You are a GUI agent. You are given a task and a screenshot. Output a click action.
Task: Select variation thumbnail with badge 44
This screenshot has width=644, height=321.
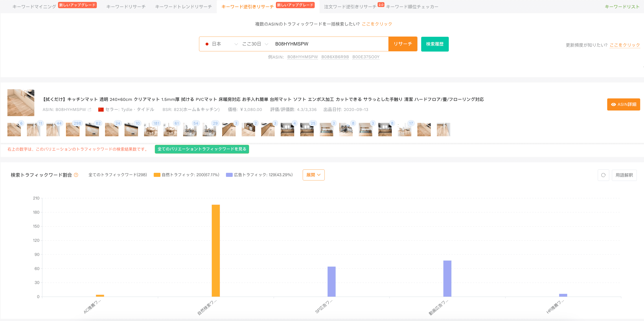click(53, 129)
